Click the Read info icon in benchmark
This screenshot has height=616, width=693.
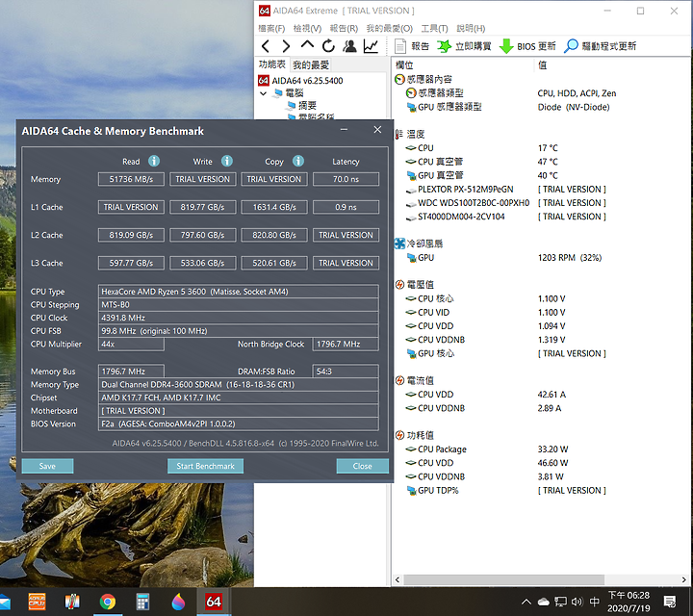click(154, 161)
